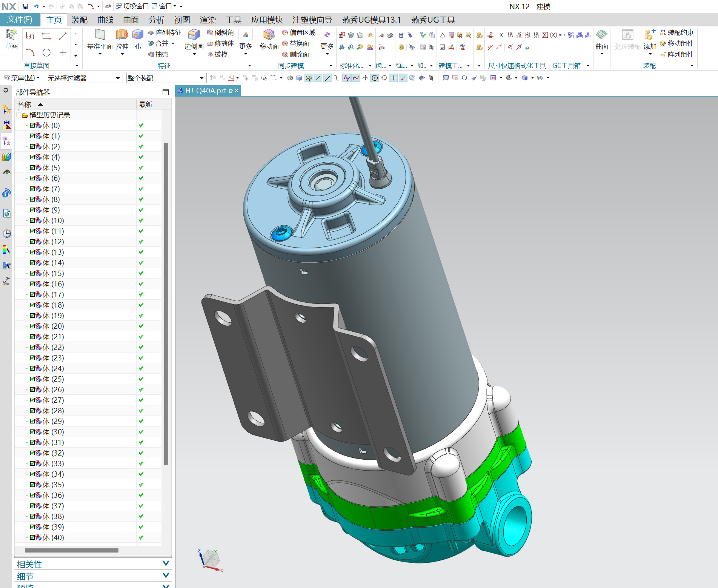Click the navigator settings gear icon

[6, 91]
